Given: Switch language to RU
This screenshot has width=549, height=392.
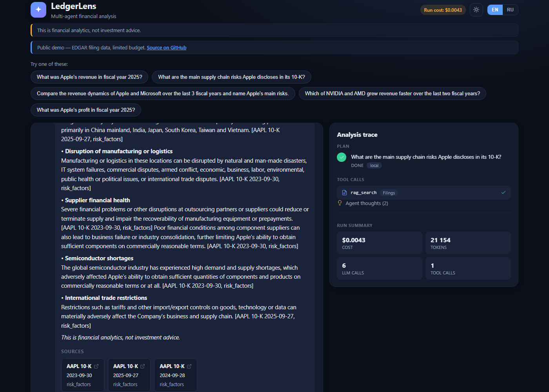Looking at the screenshot, I should point(510,10).
